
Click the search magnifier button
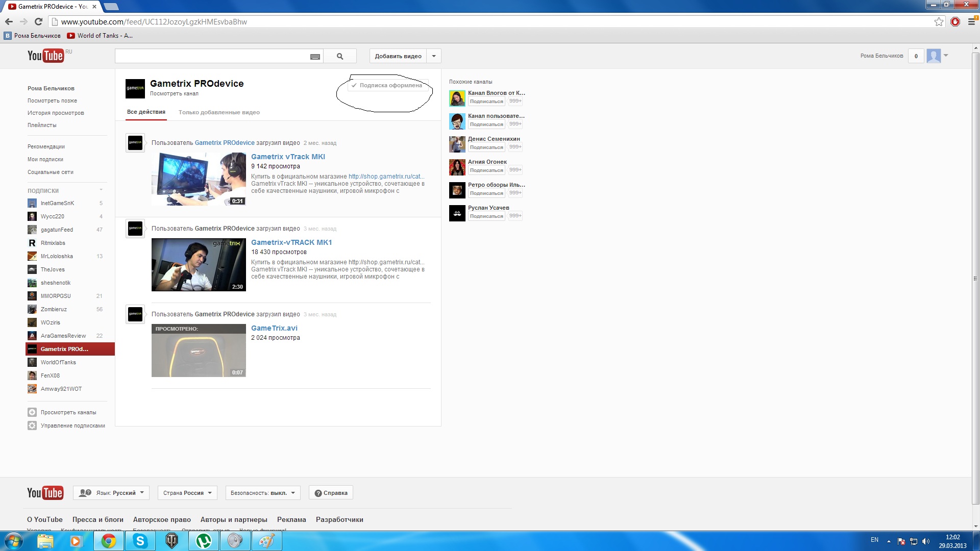[x=340, y=56]
